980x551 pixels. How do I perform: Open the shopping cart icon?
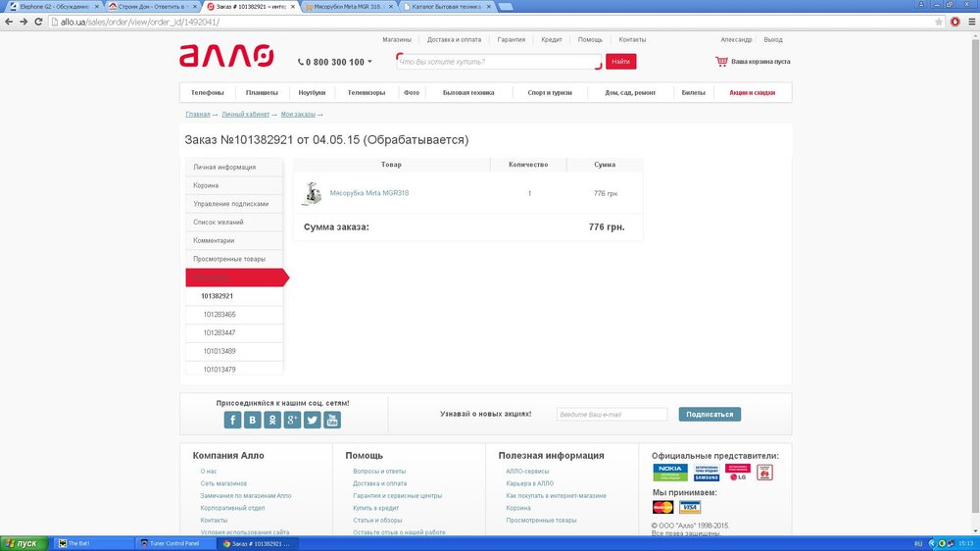click(722, 62)
